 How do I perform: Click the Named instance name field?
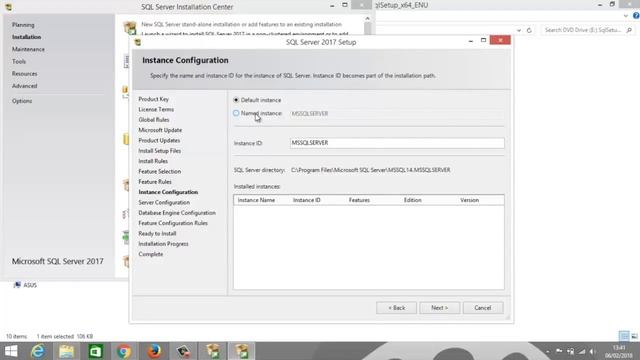point(397,113)
